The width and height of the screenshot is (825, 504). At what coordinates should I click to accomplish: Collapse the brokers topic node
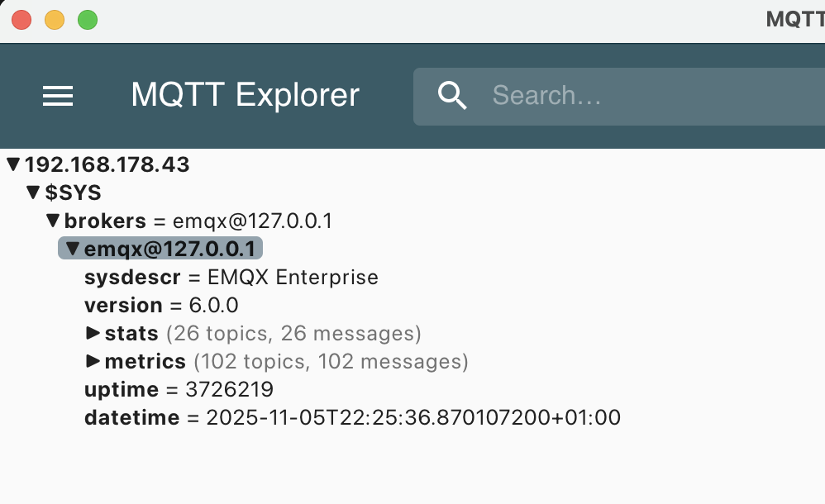coord(52,221)
